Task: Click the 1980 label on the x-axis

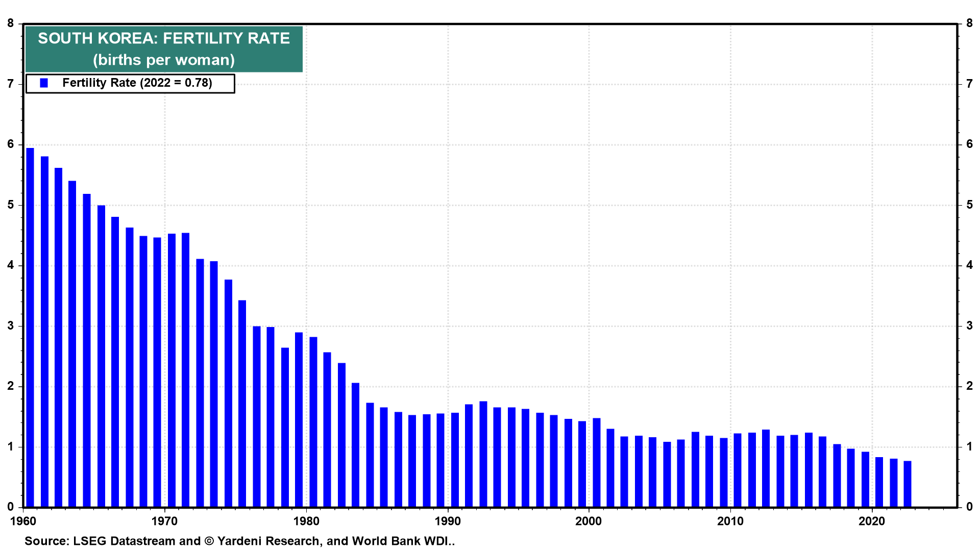Action: 306,521
